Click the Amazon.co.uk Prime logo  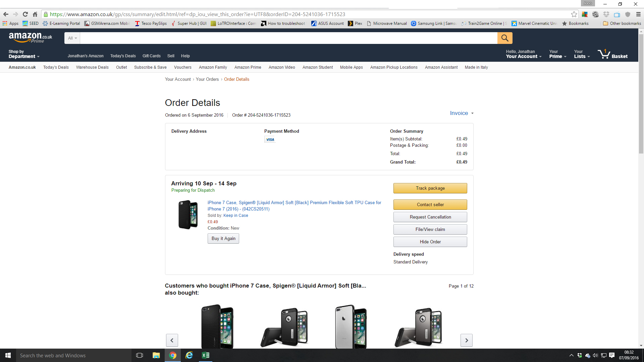pyautogui.click(x=30, y=38)
